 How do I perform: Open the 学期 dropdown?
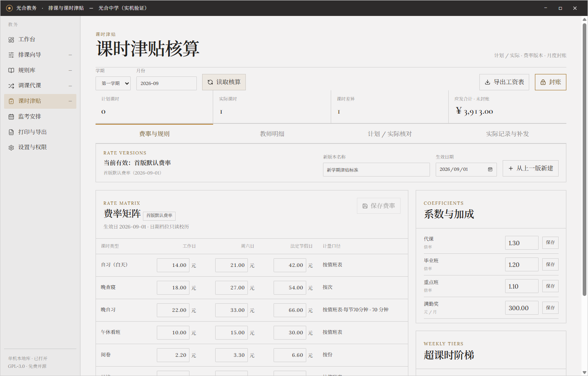(x=113, y=83)
